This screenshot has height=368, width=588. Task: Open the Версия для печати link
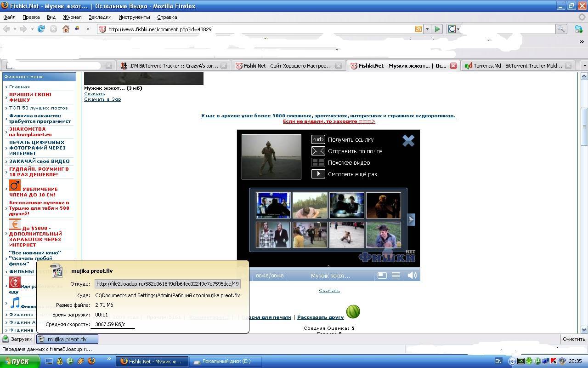266,317
